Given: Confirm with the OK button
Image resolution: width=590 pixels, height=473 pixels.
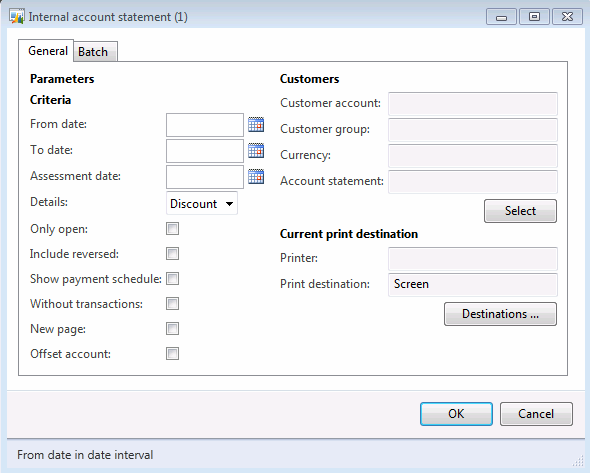Looking at the screenshot, I should (456, 414).
